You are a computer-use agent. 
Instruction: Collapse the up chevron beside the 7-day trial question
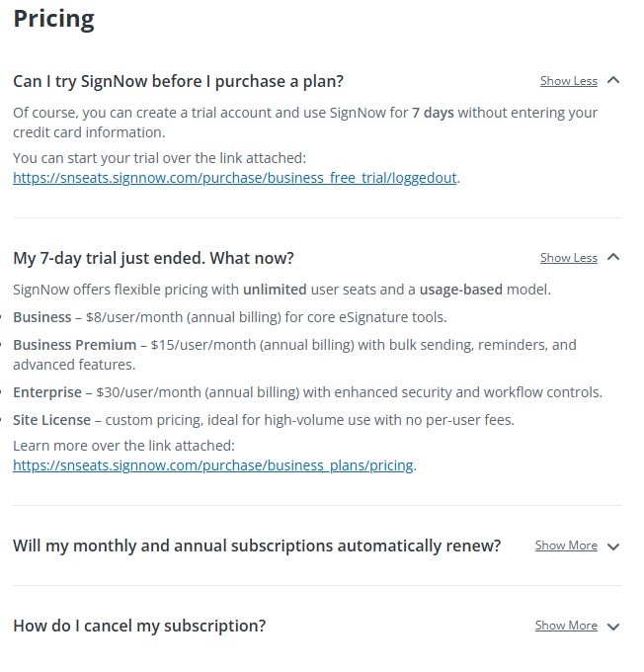(x=613, y=257)
